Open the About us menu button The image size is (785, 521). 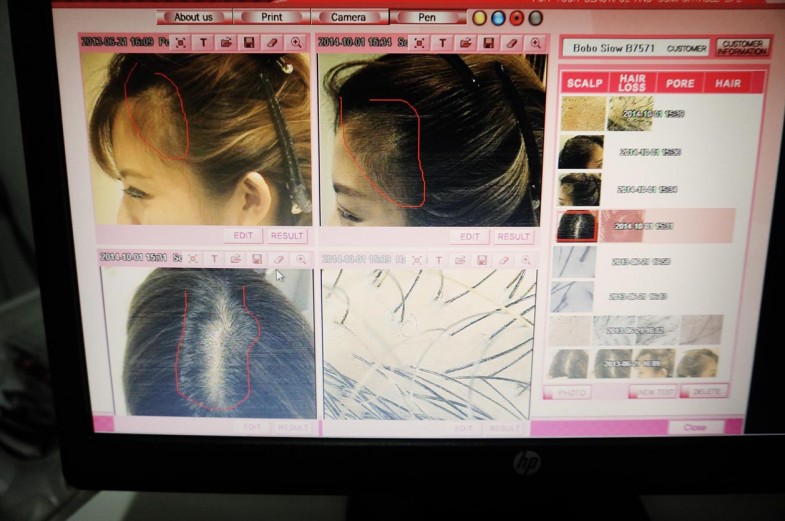pos(193,17)
